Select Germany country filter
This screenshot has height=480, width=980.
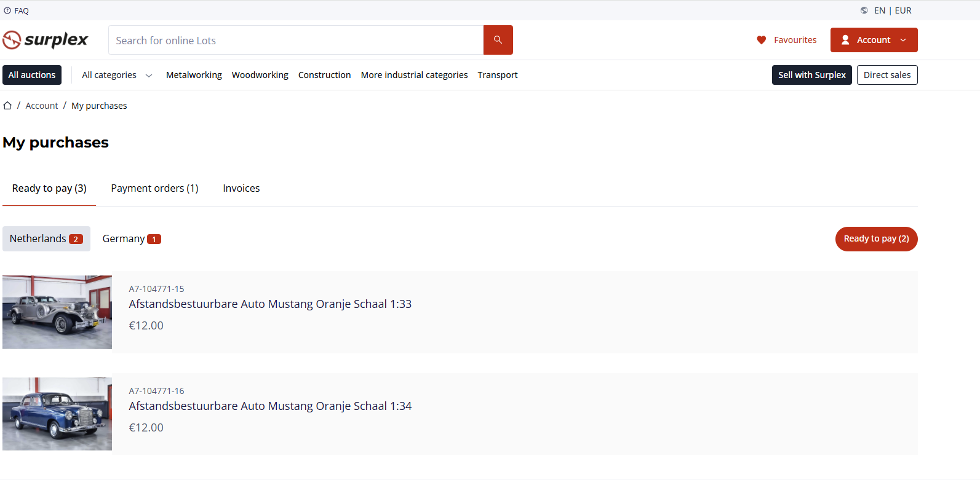(132, 238)
